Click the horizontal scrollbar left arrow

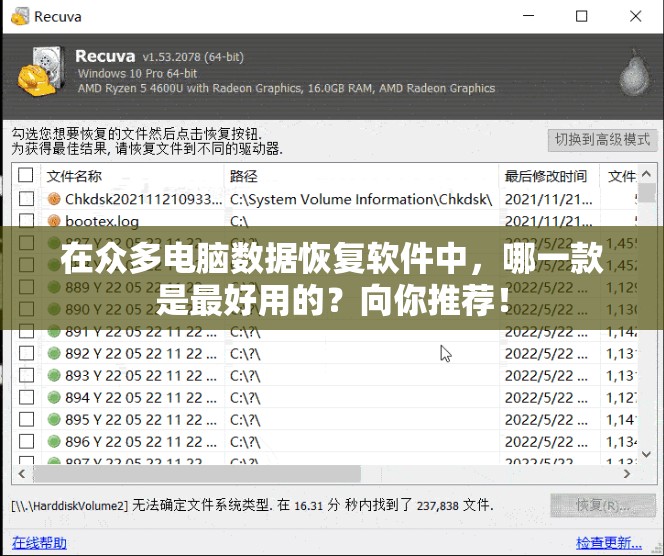(22, 474)
